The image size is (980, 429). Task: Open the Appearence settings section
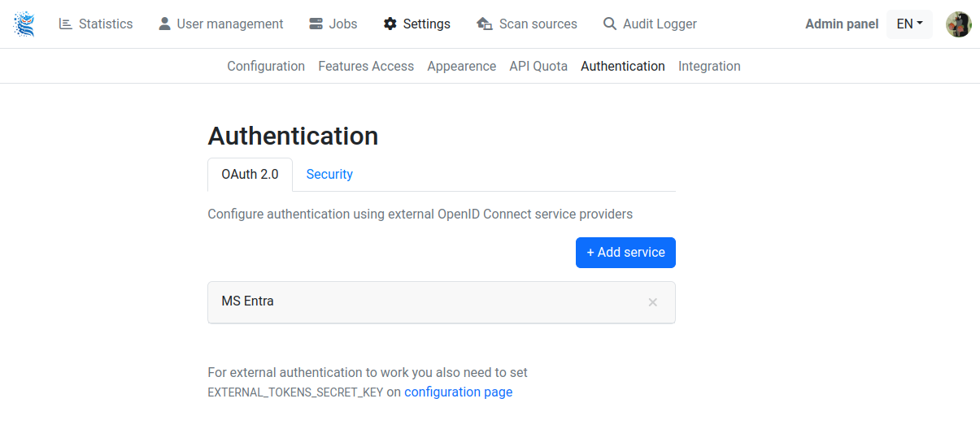(461, 67)
